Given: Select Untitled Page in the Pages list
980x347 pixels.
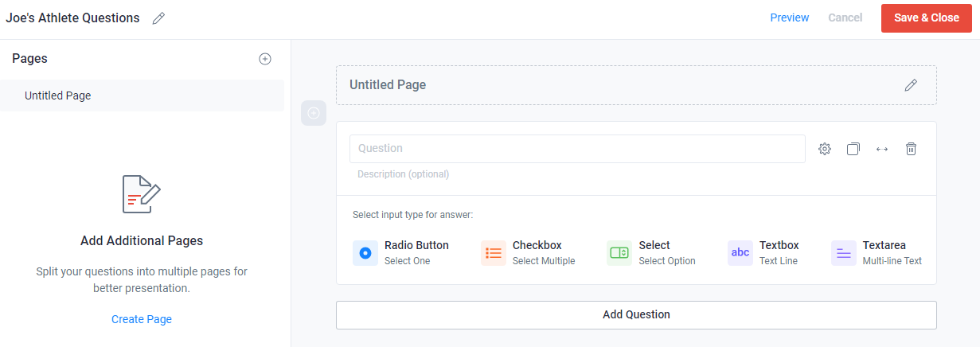Looking at the screenshot, I should [x=142, y=96].
